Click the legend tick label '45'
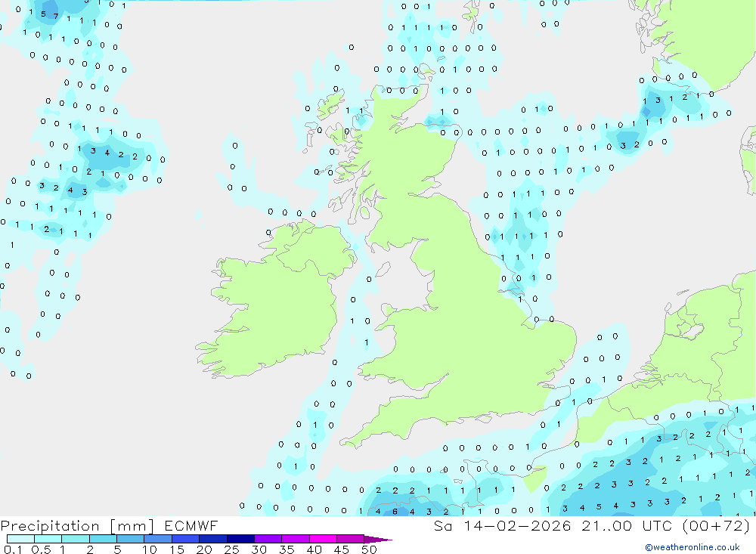This screenshot has width=756, height=554. coord(342,549)
